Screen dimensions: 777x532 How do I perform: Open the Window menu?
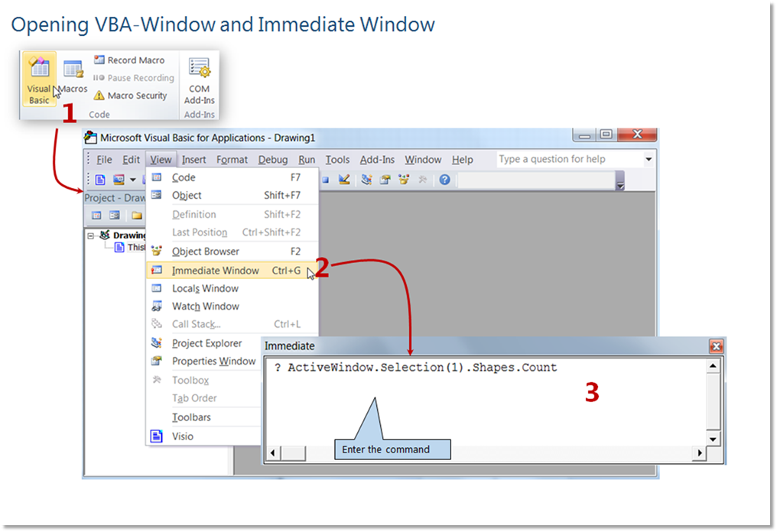pyautogui.click(x=423, y=160)
